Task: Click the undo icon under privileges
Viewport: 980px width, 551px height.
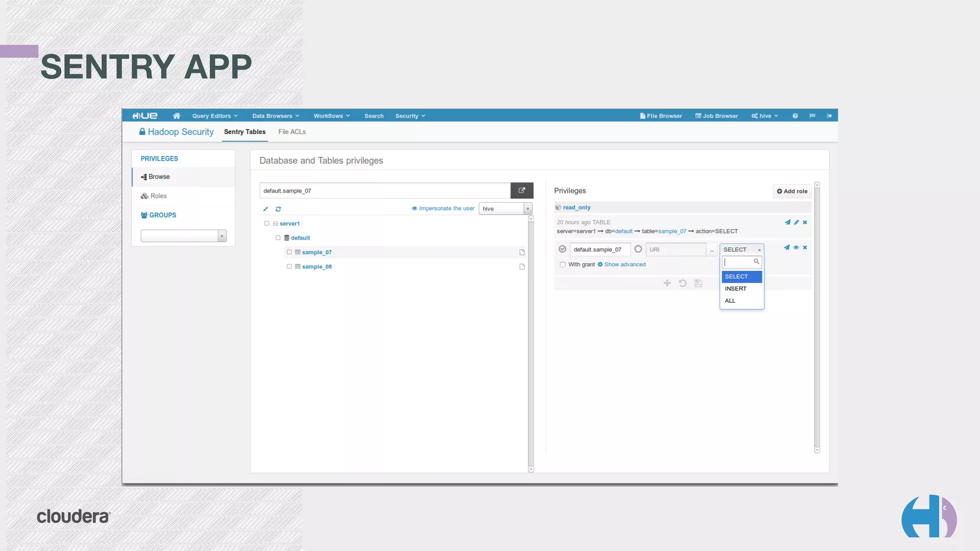Action: [x=682, y=283]
